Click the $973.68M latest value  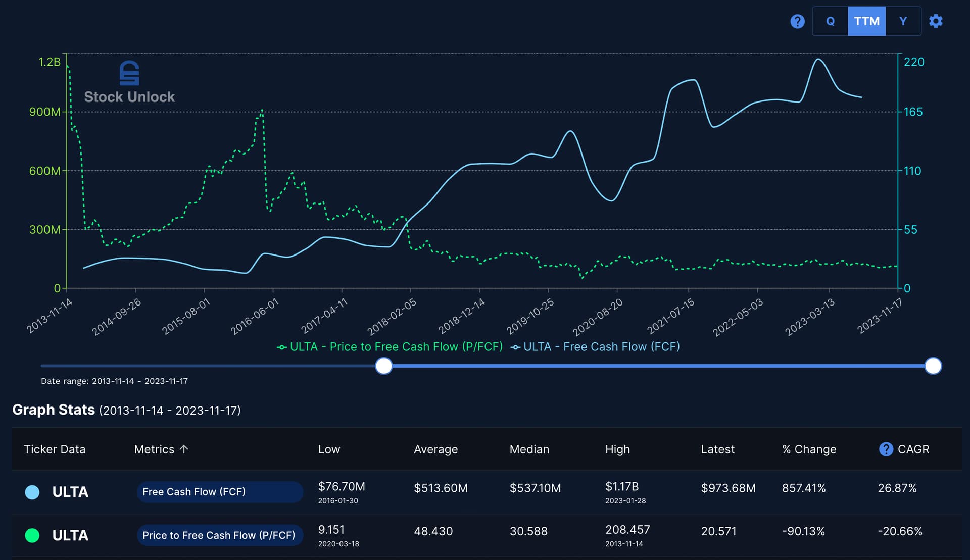click(x=728, y=488)
